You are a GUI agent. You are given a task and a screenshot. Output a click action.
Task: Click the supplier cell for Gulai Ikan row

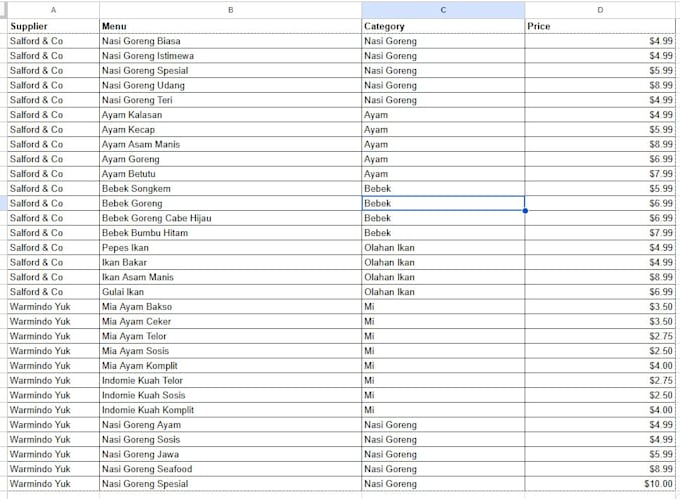pyautogui.click(x=53, y=292)
